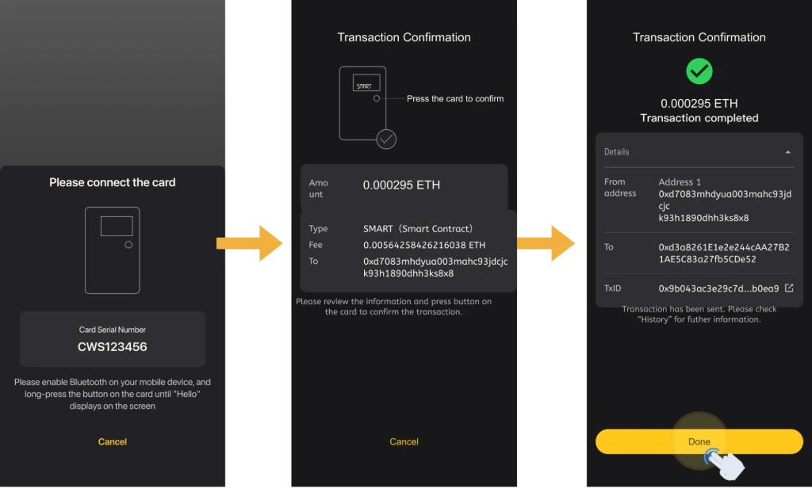
Task: Click the 0.000295 ETH amount above 'Transaction completed'
Action: click(699, 103)
